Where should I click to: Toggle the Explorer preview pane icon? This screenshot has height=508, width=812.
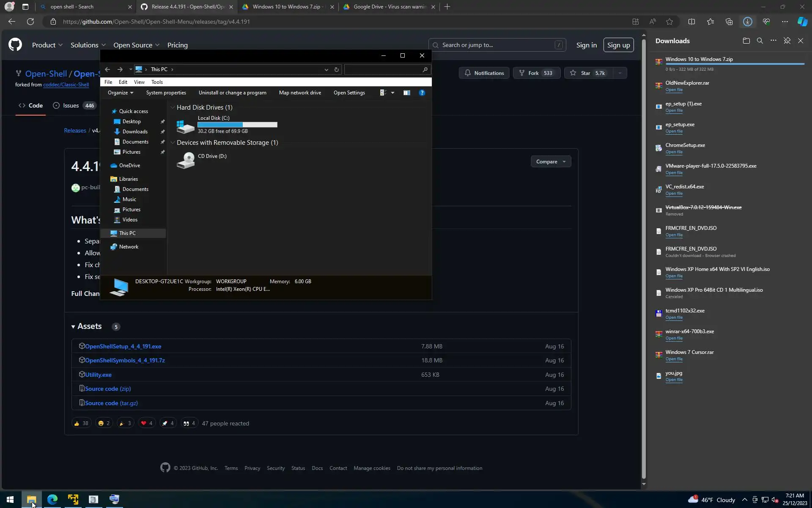(x=406, y=93)
